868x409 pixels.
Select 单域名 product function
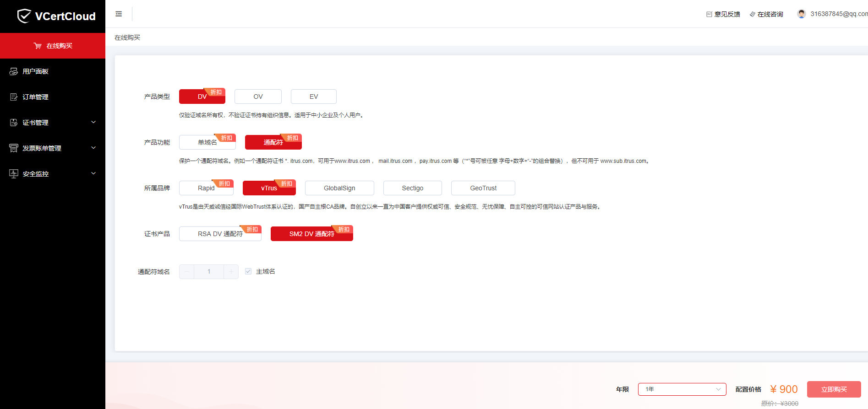tap(207, 142)
